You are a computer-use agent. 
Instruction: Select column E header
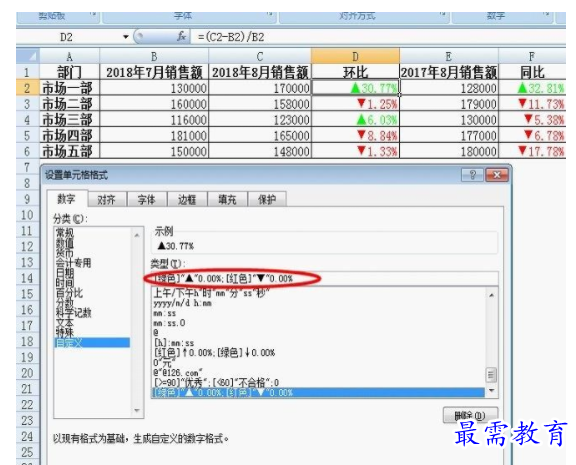449,57
